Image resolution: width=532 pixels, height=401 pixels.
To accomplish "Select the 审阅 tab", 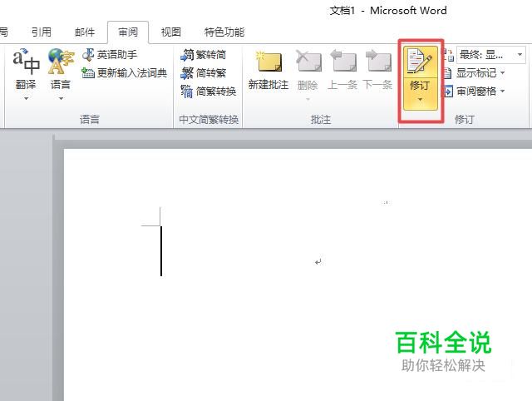I will [x=128, y=32].
